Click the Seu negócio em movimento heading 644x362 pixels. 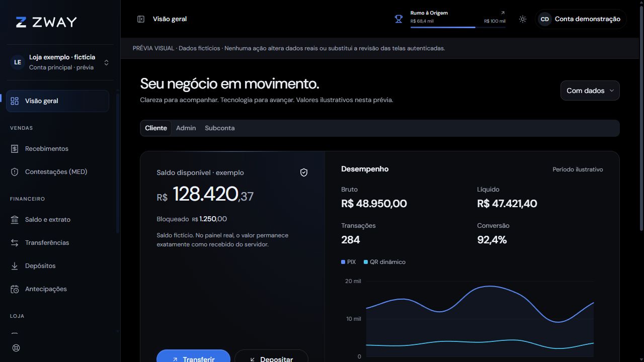pyautogui.click(x=229, y=83)
